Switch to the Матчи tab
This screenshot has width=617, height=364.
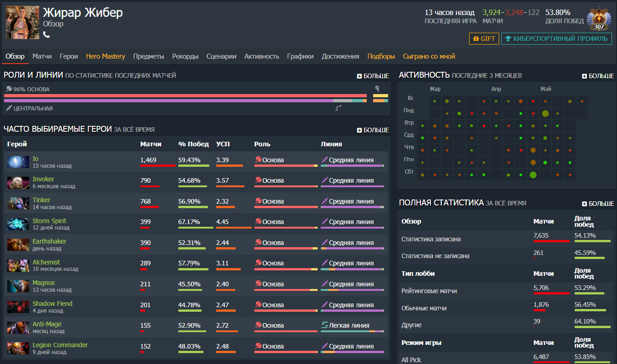click(x=42, y=56)
